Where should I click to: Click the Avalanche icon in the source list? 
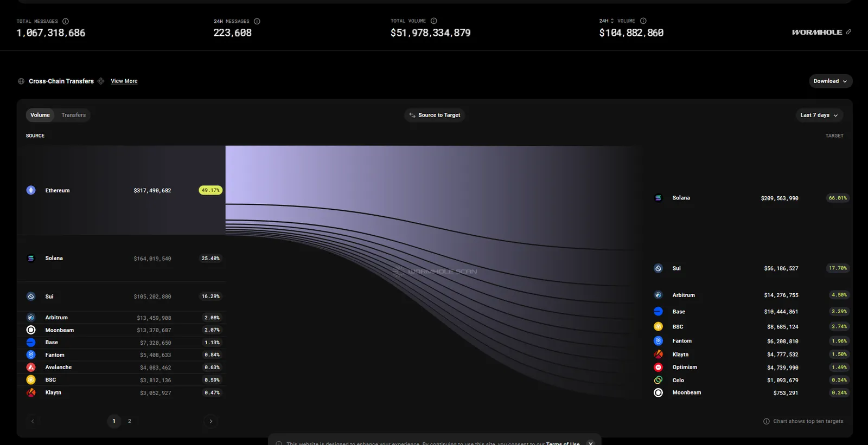[31, 367]
